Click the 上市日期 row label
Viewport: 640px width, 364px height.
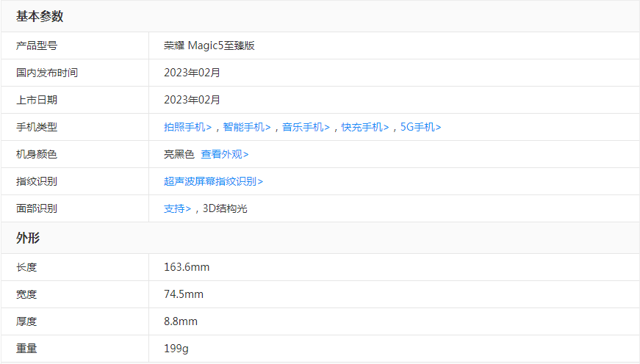click(x=37, y=100)
